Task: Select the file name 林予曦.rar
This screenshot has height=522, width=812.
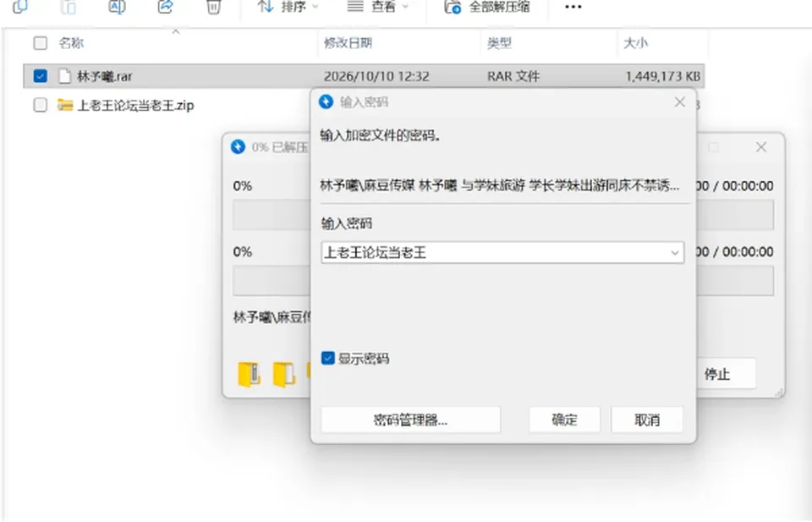Action: coord(105,77)
